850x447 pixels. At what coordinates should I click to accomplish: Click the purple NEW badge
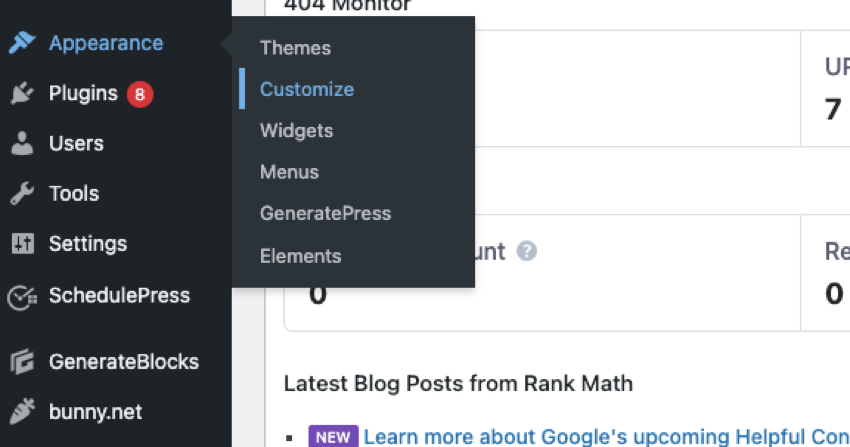(333, 437)
